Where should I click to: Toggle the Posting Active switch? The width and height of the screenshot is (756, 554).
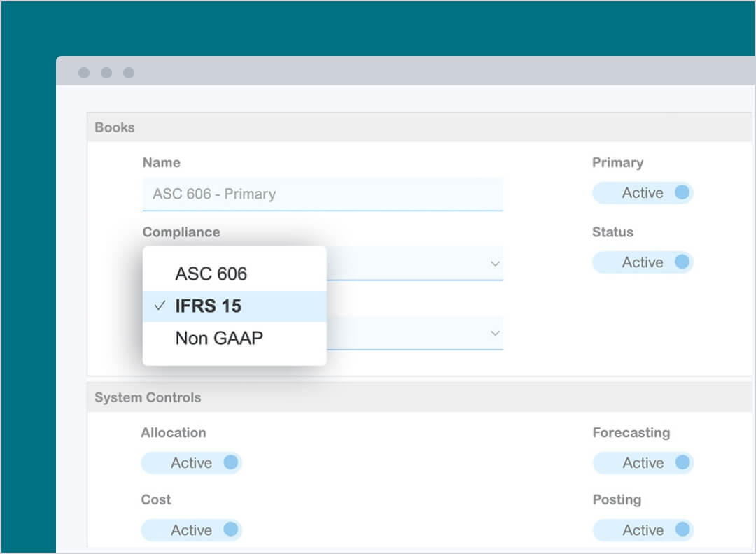[x=643, y=530]
